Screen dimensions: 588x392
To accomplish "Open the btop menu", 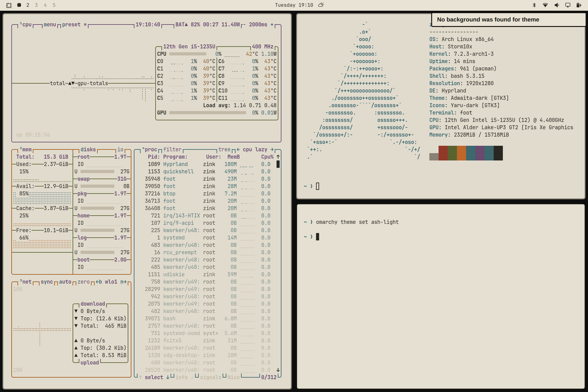I will 50,24.
